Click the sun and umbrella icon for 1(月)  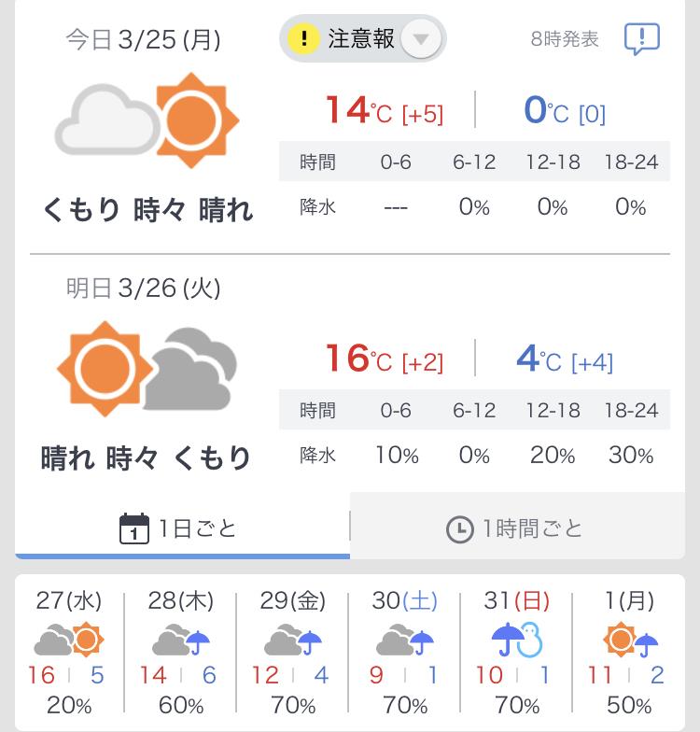point(629,640)
